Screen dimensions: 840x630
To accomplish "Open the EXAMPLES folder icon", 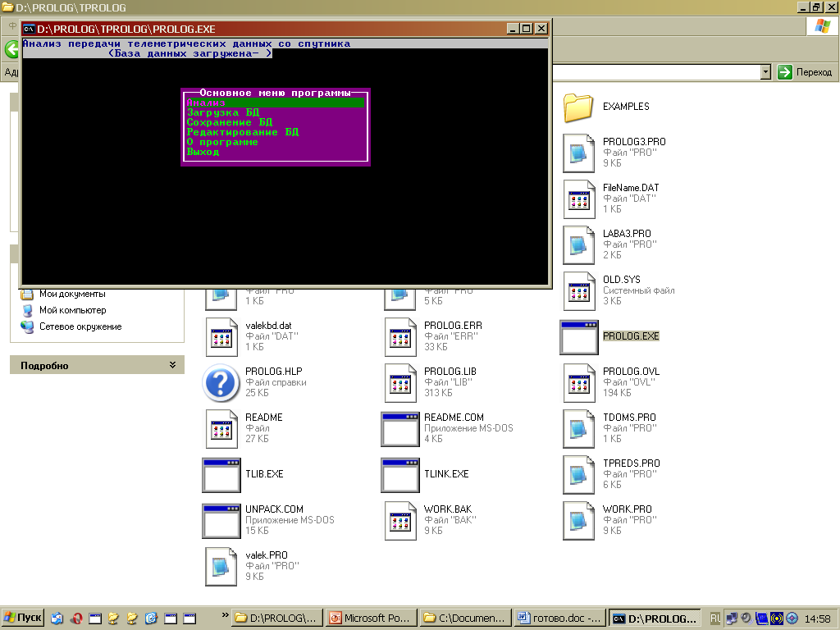I will (x=578, y=107).
